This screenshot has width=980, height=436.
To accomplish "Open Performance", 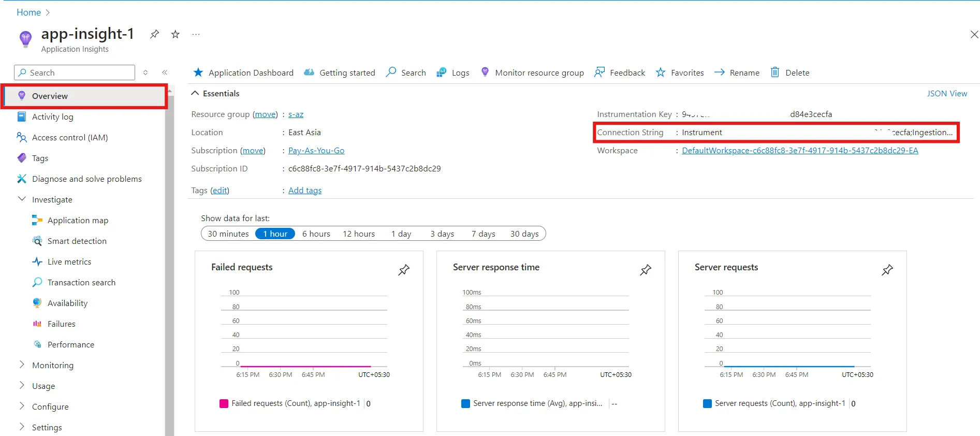I will click(x=71, y=345).
